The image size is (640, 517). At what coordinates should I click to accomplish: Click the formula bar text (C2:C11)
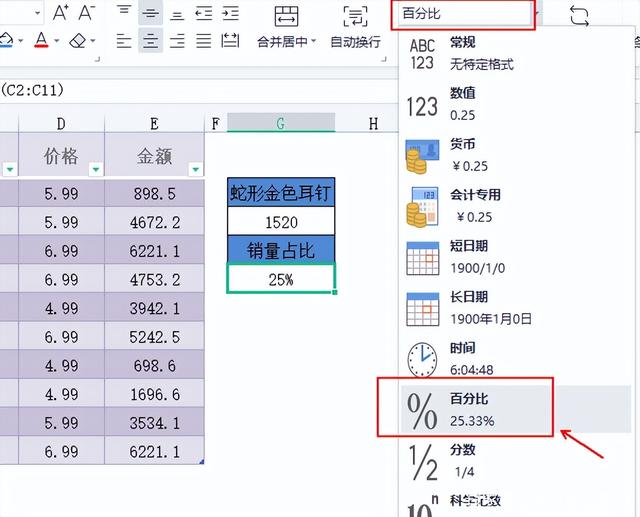(33, 90)
